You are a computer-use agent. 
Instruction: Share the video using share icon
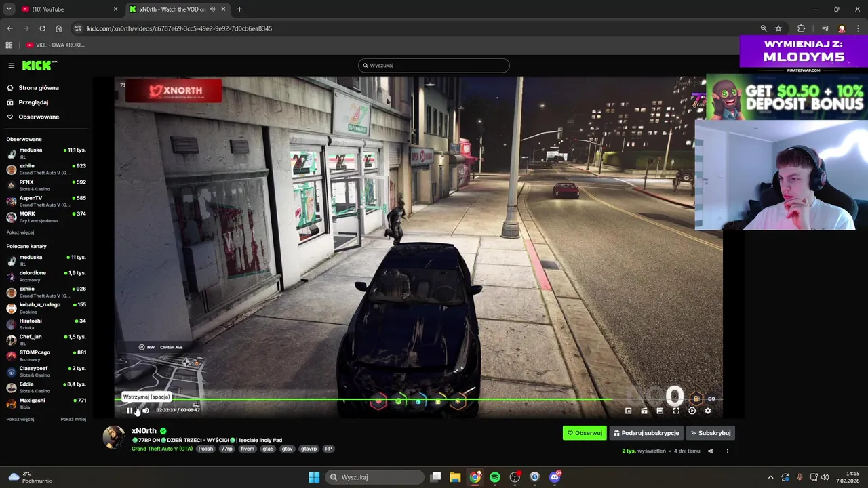(x=710, y=451)
